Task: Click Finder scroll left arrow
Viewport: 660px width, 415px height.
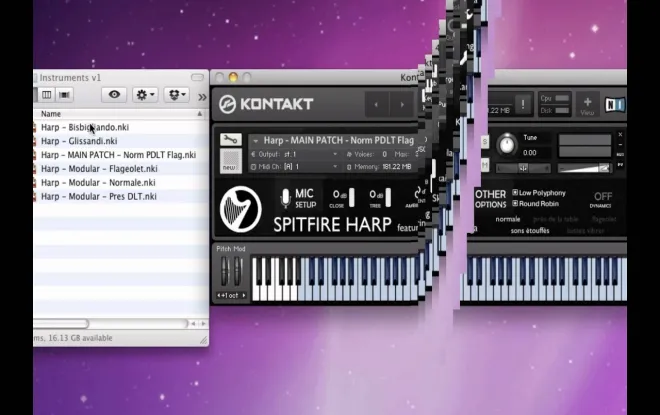Action: point(193,324)
